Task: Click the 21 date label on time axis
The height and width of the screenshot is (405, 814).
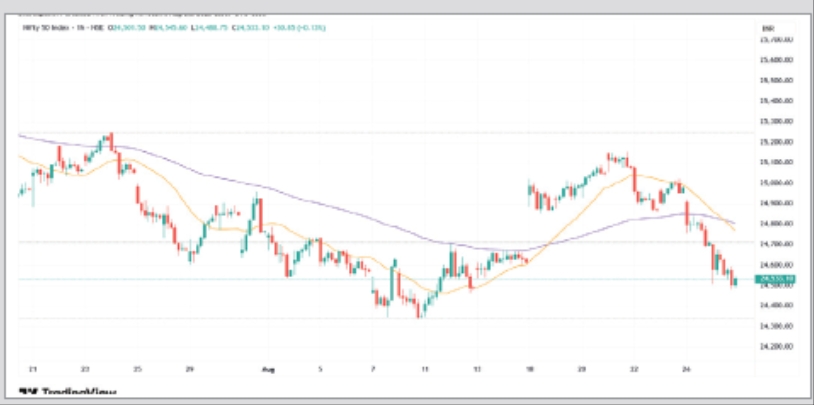Action: 33,367
